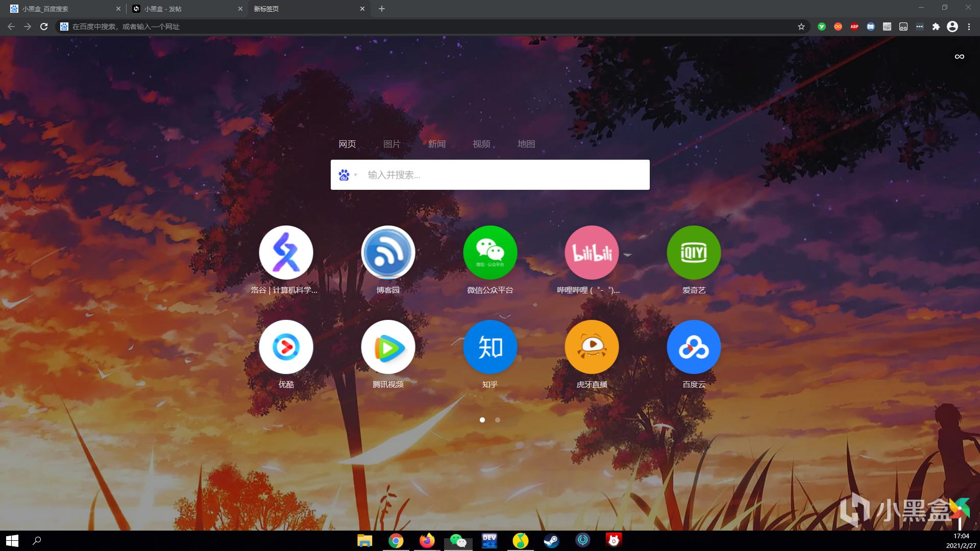Screen dimensions: 980x551
Task: Open the Infinity settings icon top-right
Action: (959, 57)
